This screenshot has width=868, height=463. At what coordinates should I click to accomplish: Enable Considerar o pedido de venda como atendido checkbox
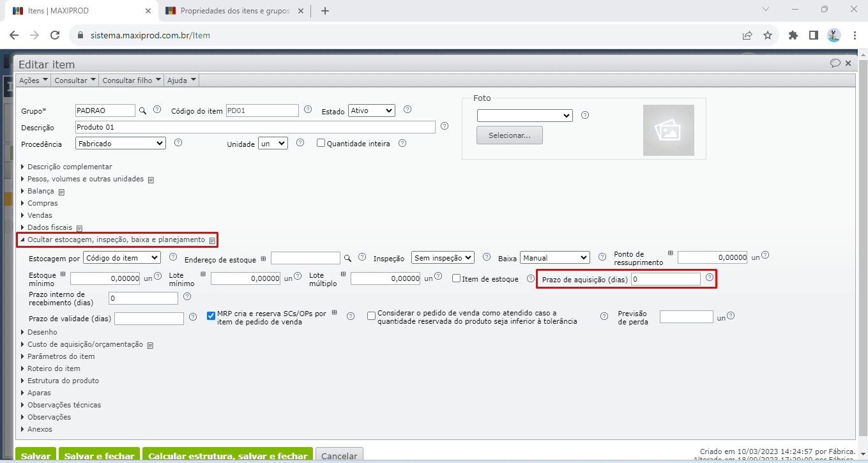pyautogui.click(x=371, y=315)
